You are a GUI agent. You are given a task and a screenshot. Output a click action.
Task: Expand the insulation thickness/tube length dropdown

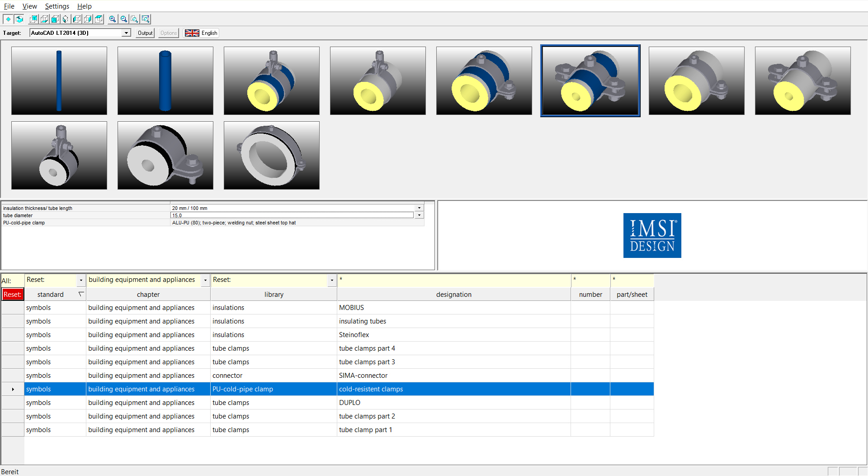click(x=419, y=208)
